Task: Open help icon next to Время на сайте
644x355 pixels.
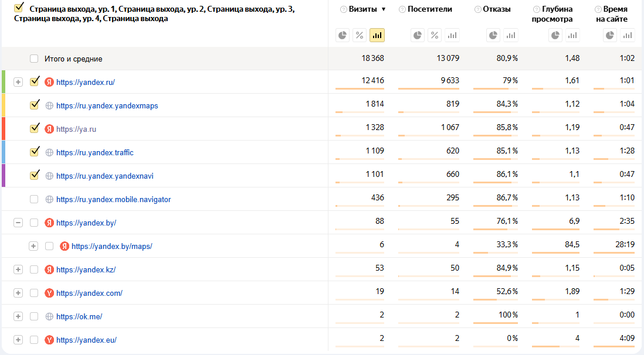Action: click(x=598, y=9)
